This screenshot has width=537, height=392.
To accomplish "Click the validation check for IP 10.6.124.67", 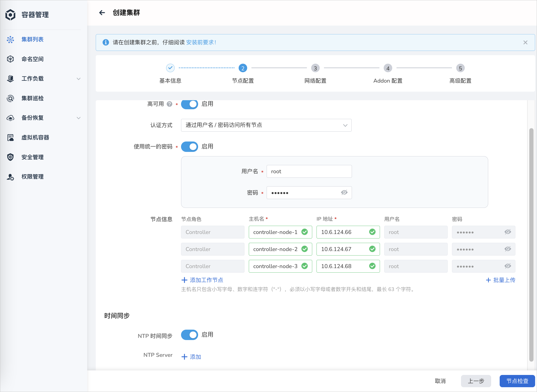I will [x=372, y=249].
